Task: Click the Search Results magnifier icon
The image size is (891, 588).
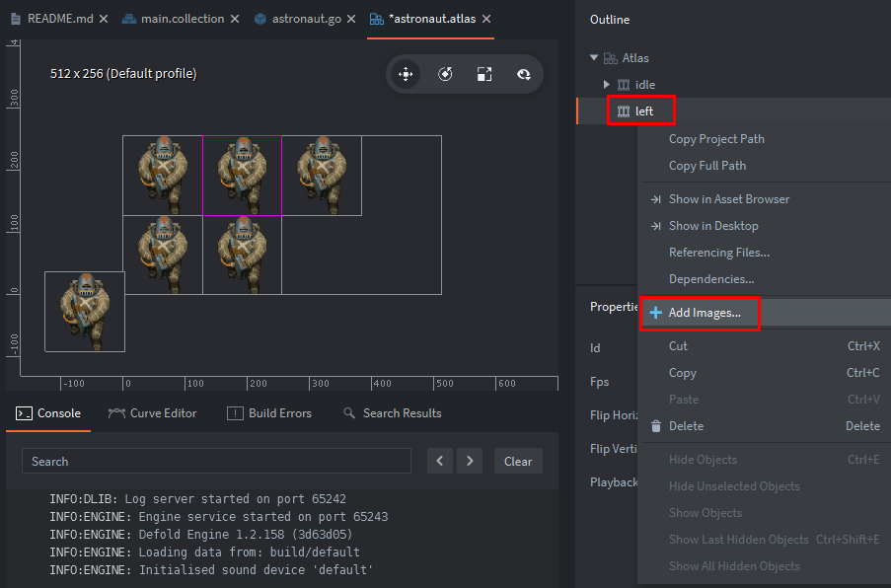Action: click(x=349, y=413)
